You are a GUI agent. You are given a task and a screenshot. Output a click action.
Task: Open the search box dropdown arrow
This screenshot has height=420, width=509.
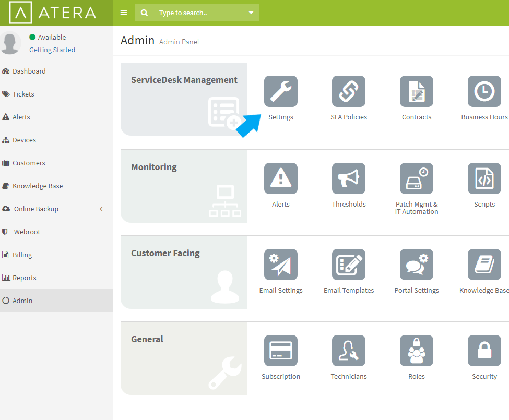coord(251,13)
